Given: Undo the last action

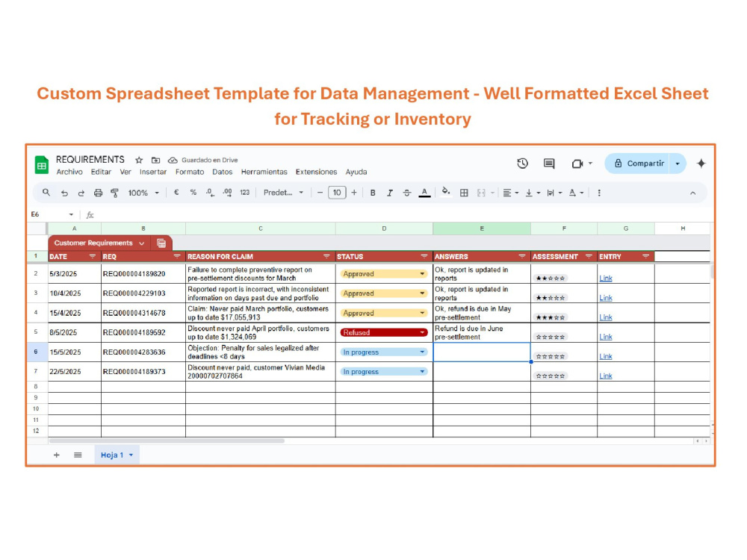Looking at the screenshot, I should [x=64, y=193].
